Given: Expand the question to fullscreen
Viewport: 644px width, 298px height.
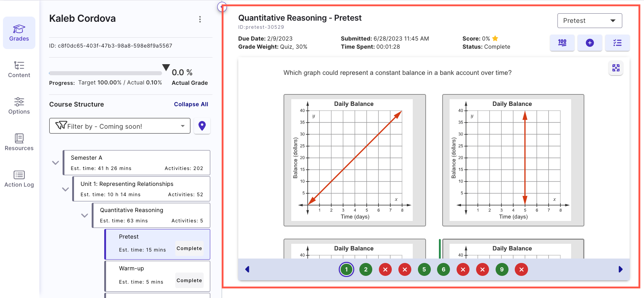Looking at the screenshot, I should 616,68.
